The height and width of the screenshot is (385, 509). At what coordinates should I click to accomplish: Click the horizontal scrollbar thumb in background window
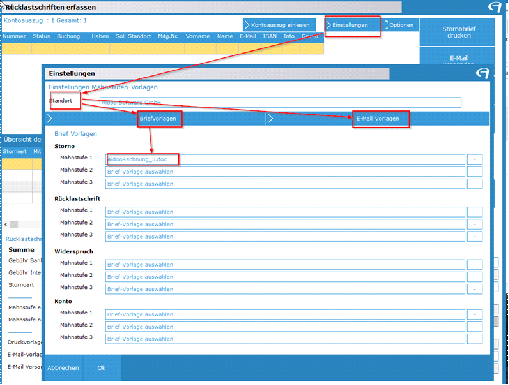pyautogui.click(x=14, y=224)
